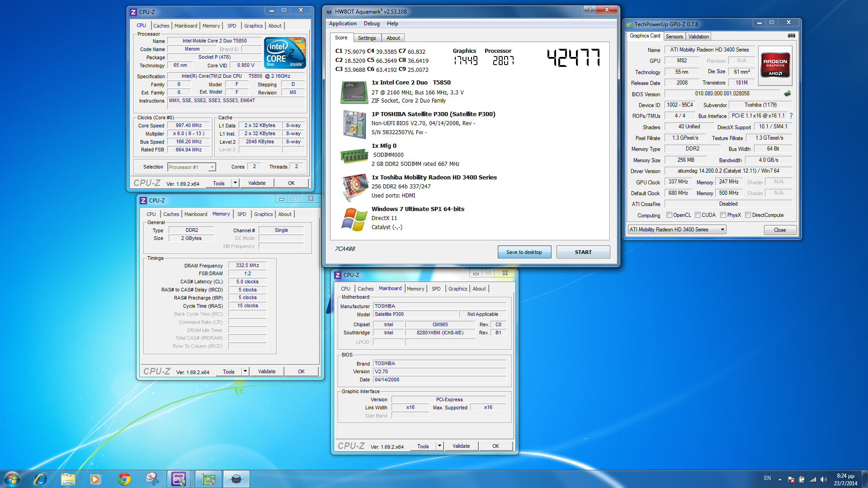Click the power plug tray icon
This screenshot has height=488, width=868.
802,479
